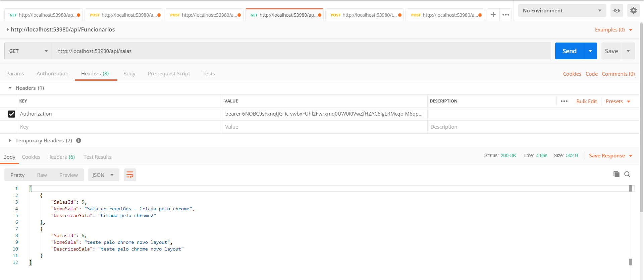644x280 pixels.
Task: Switch to the request Body tab
Action: coord(129,74)
